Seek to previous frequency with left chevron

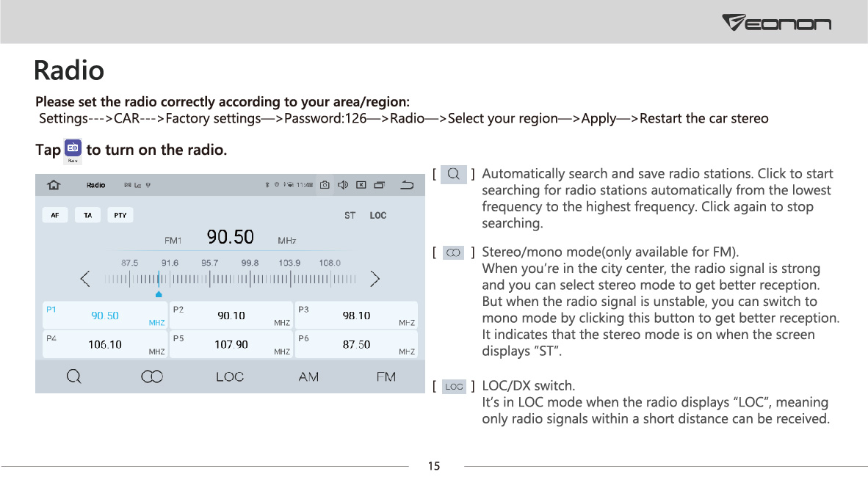click(x=84, y=279)
